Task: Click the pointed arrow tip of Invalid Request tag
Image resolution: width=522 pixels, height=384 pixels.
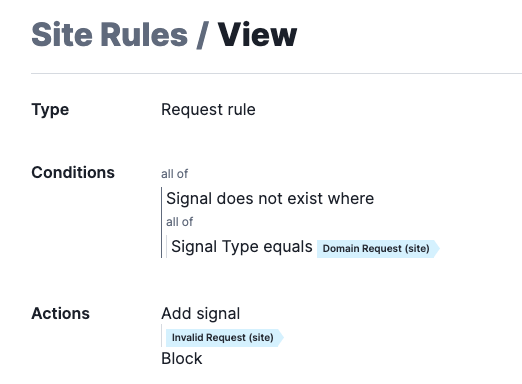Action: (281, 338)
